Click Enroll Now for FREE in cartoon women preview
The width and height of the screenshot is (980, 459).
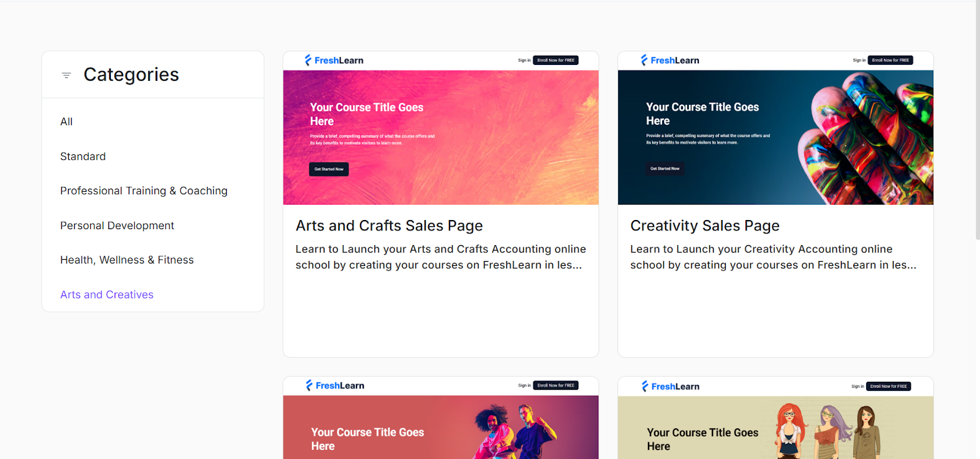[x=889, y=386]
